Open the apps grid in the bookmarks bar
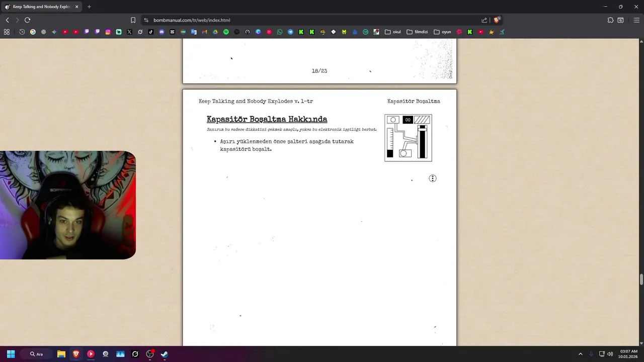The width and height of the screenshot is (644, 362). tap(7, 32)
